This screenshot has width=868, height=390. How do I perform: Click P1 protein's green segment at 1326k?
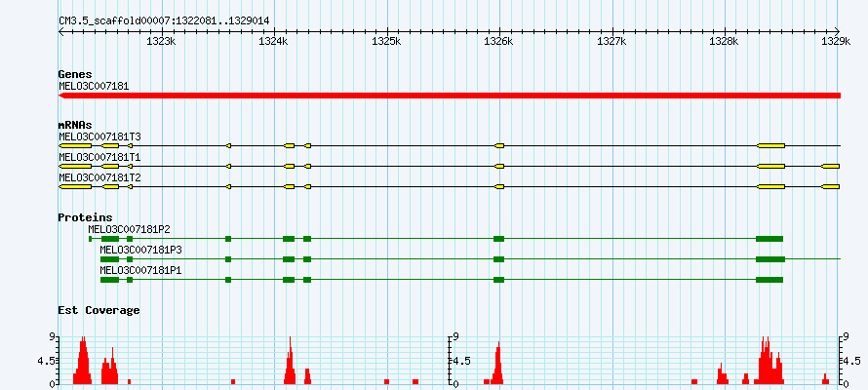498,280
